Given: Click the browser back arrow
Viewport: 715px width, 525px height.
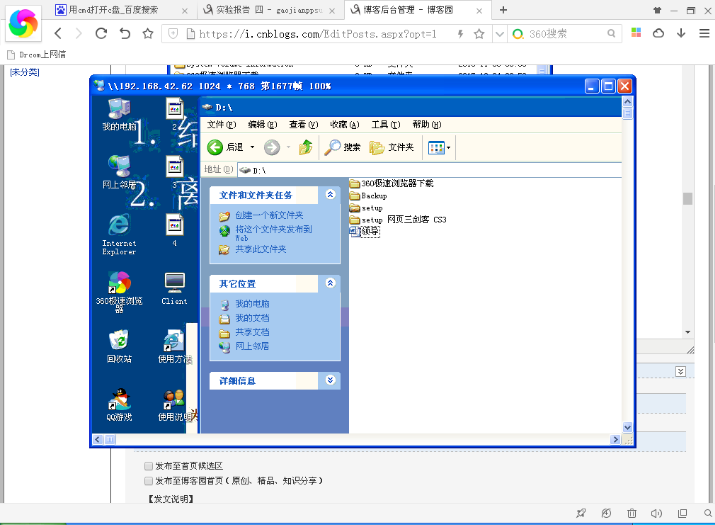Looking at the screenshot, I should pyautogui.click(x=57, y=33).
